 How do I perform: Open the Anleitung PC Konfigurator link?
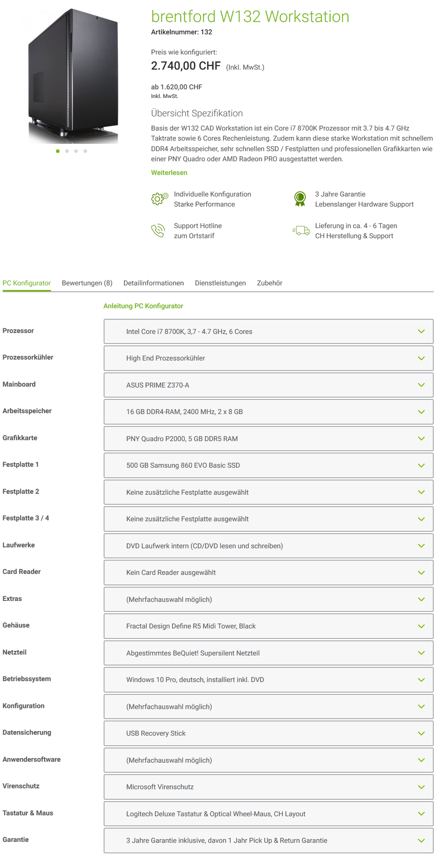click(x=143, y=306)
